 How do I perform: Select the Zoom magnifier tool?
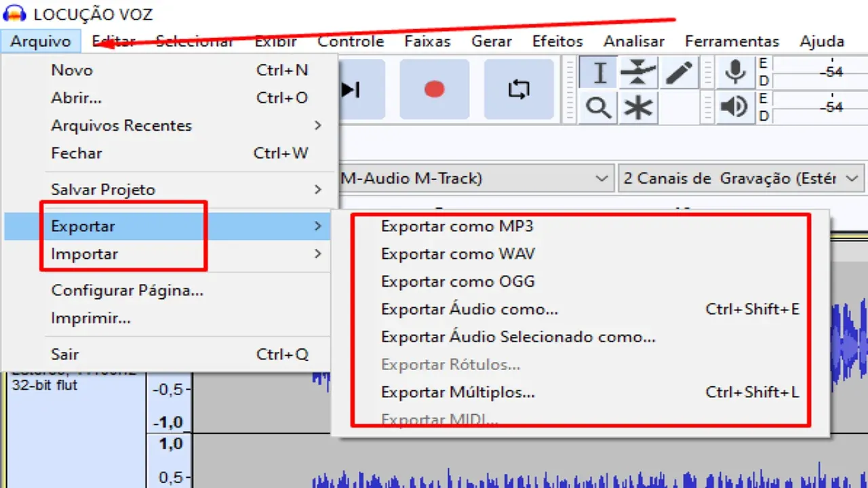(599, 108)
